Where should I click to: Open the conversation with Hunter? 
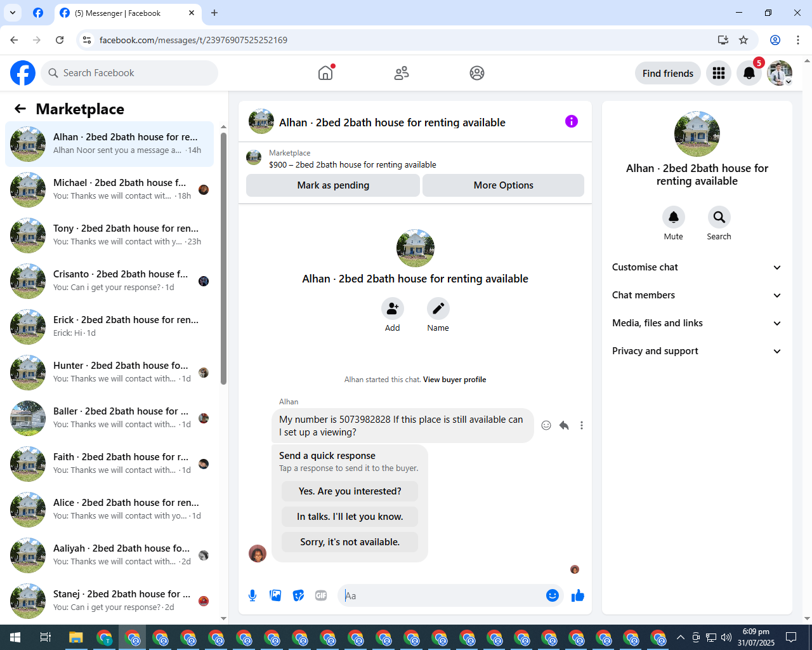[x=110, y=372]
